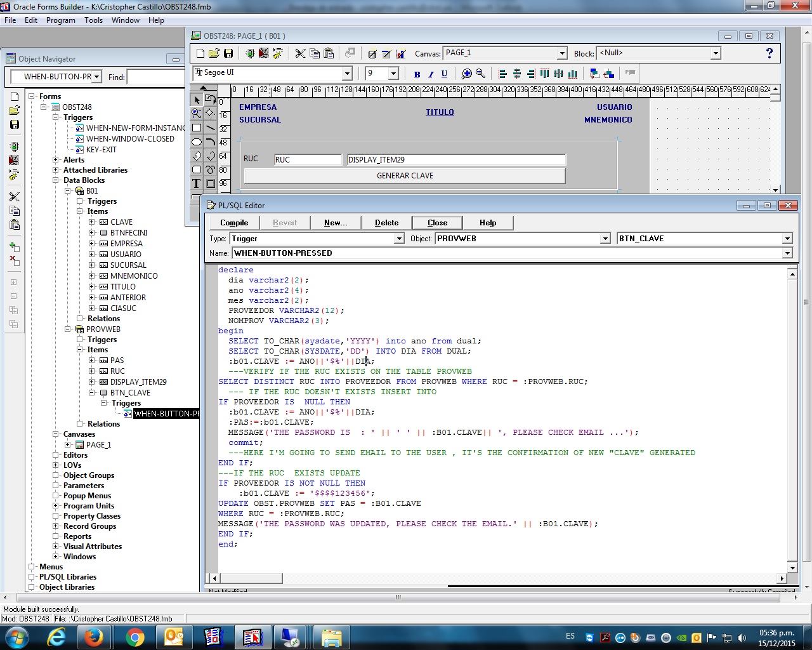Open Firefox from the Windows taskbar

point(94,637)
